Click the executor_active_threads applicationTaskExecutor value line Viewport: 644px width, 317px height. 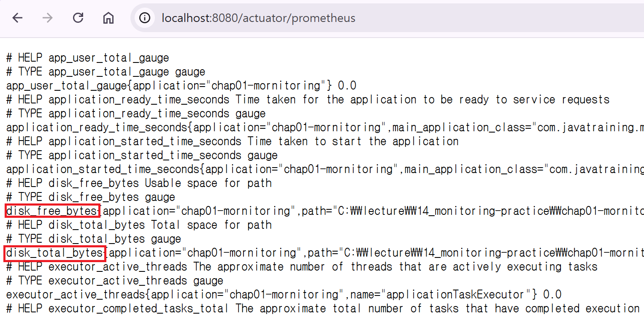[284, 295]
